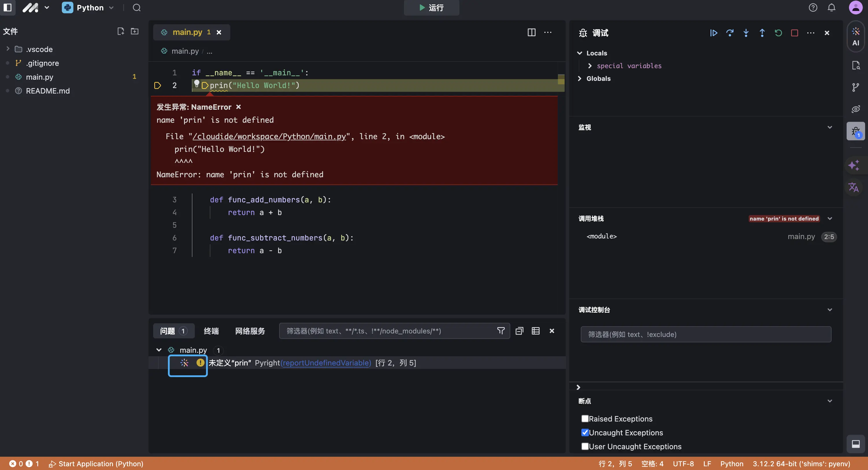Open the translate sidebar icon
This screenshot has height=470, width=868.
[x=854, y=187]
